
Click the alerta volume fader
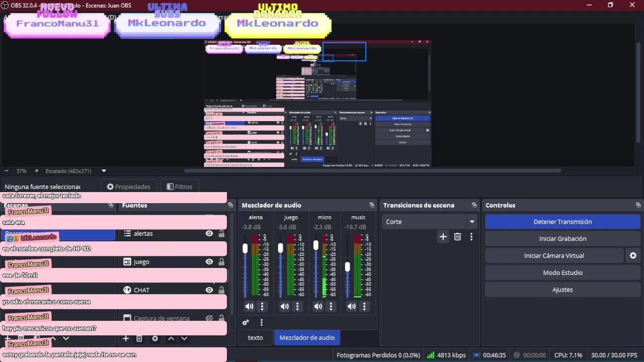coord(245,248)
